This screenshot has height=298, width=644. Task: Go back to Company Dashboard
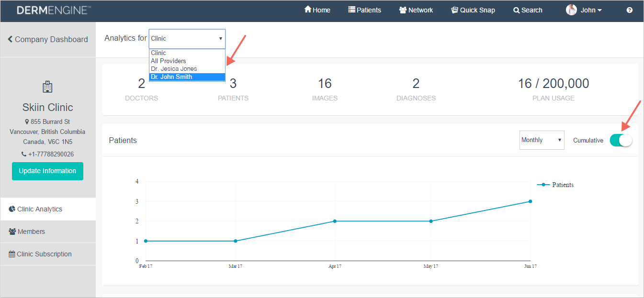point(47,40)
